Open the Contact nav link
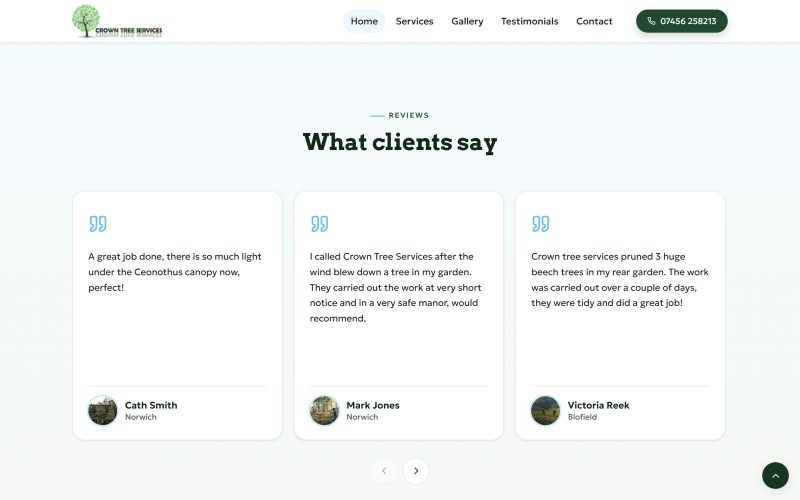 pos(594,21)
